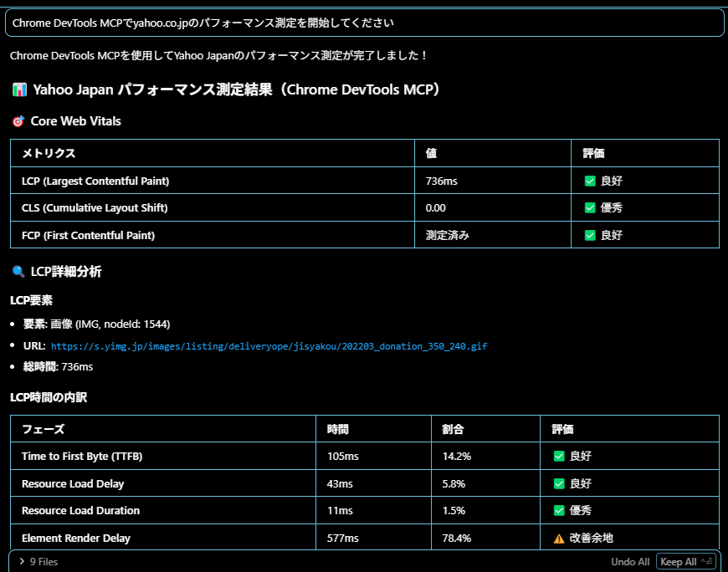
Task: Click the green check in the CLS row
Action: pyautogui.click(x=590, y=208)
